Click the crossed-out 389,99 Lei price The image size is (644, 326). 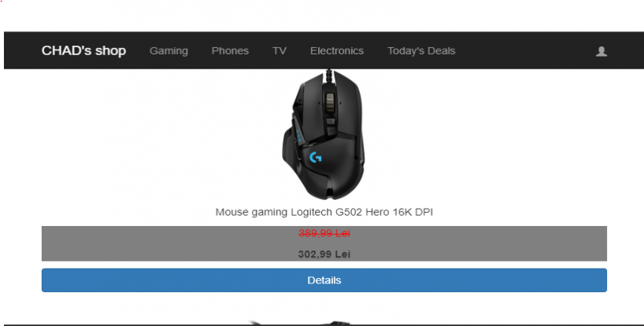tap(324, 233)
